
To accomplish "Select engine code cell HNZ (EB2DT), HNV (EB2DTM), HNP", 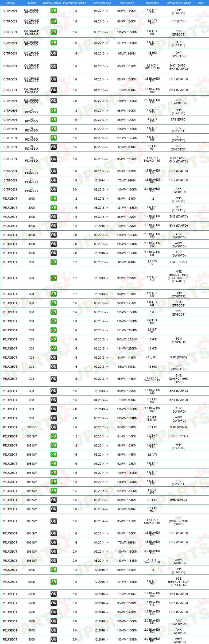I will coord(179,276).
